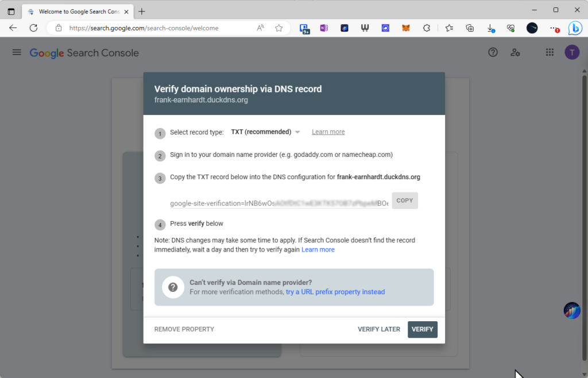Image resolution: width=588 pixels, height=378 pixels.
Task: Try a URL prefix property instead
Action: point(335,292)
